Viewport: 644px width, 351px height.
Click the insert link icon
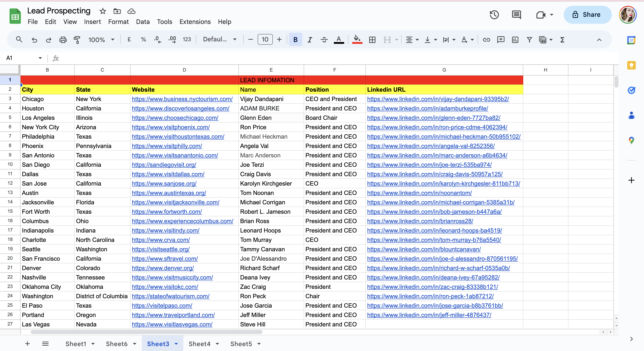(x=486, y=40)
